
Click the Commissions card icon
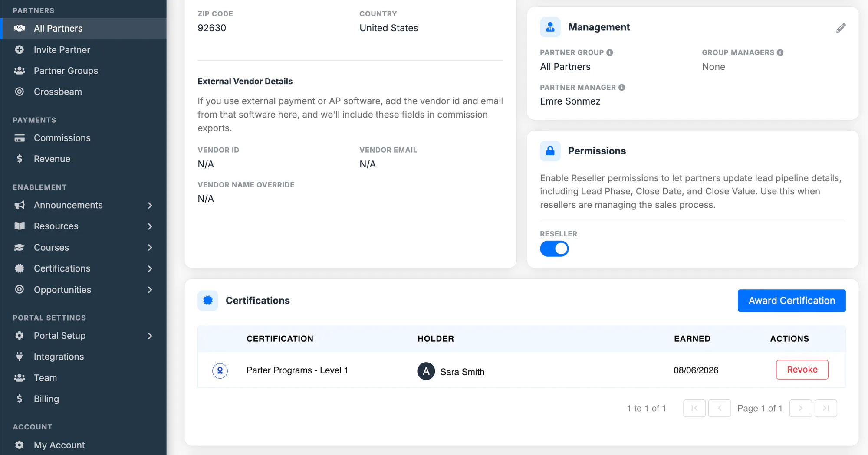point(20,138)
